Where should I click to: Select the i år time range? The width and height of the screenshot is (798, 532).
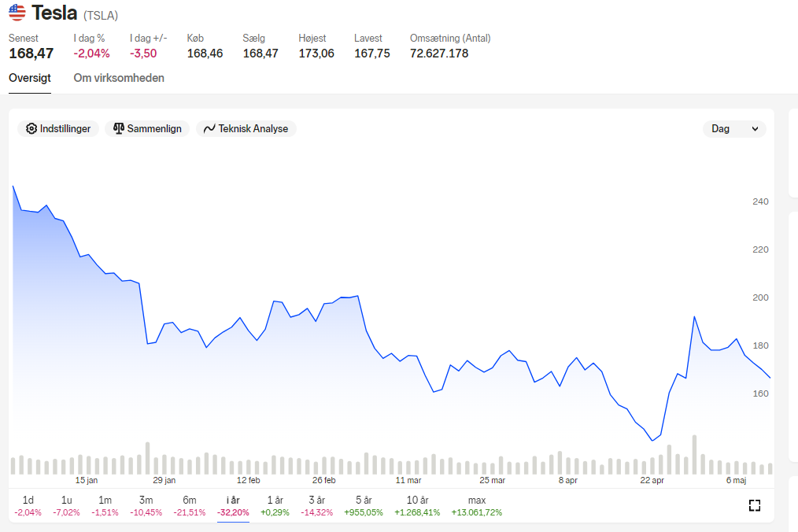233,506
